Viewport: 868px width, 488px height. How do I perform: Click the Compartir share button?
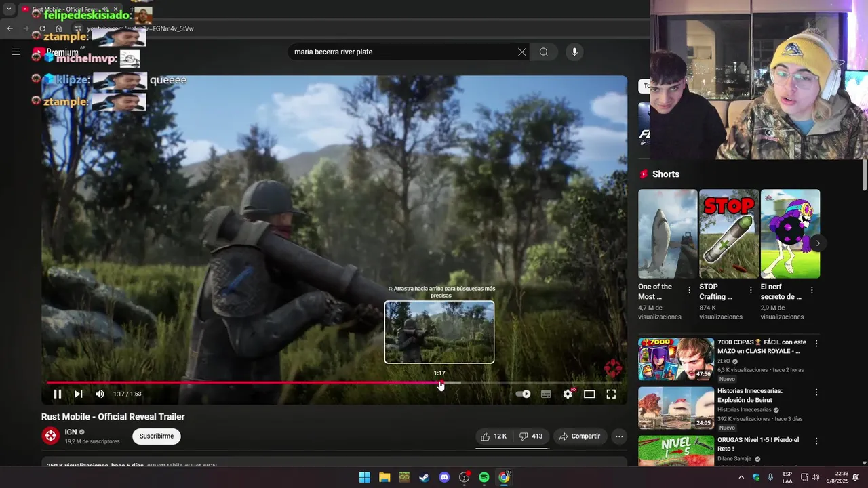(579, 436)
